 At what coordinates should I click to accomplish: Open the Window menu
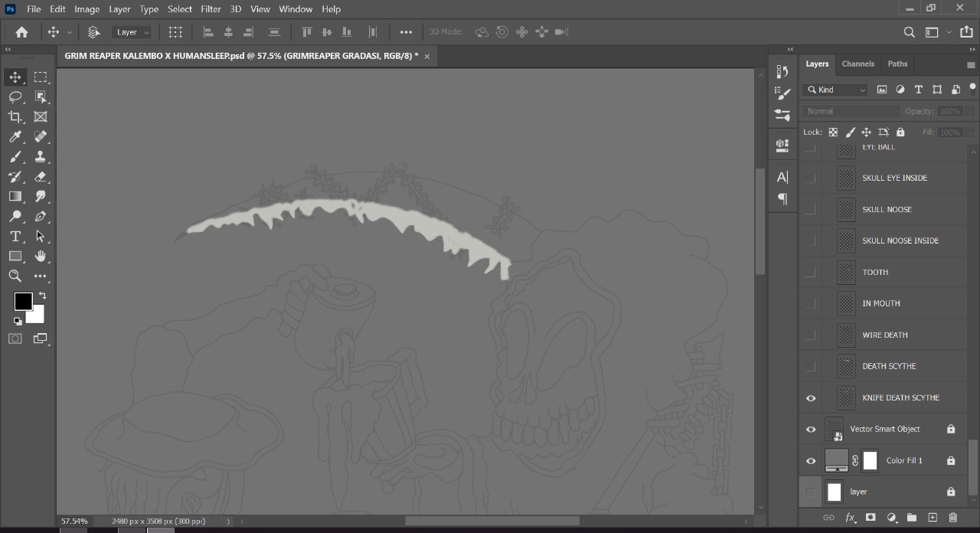(296, 9)
